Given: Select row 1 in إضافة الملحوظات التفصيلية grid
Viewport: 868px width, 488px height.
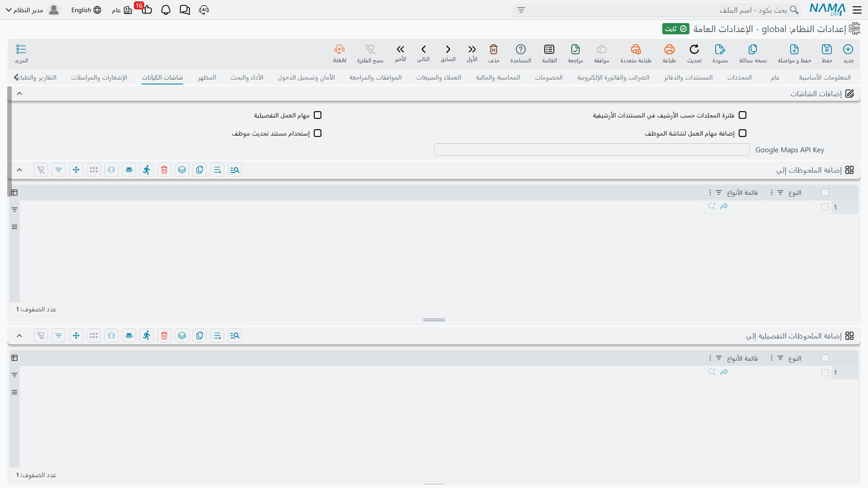Looking at the screenshot, I should pyautogui.click(x=825, y=373).
